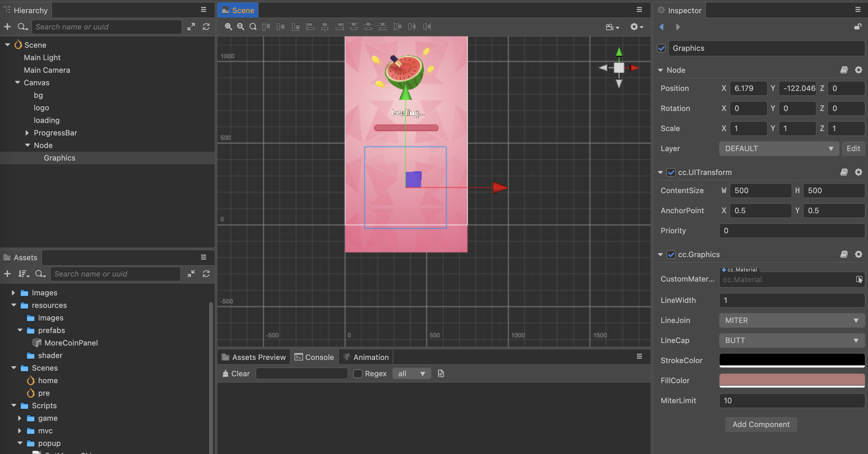Image resolution: width=868 pixels, height=454 pixels.
Task: Open the FillColor swatch picker
Action: pyautogui.click(x=792, y=380)
